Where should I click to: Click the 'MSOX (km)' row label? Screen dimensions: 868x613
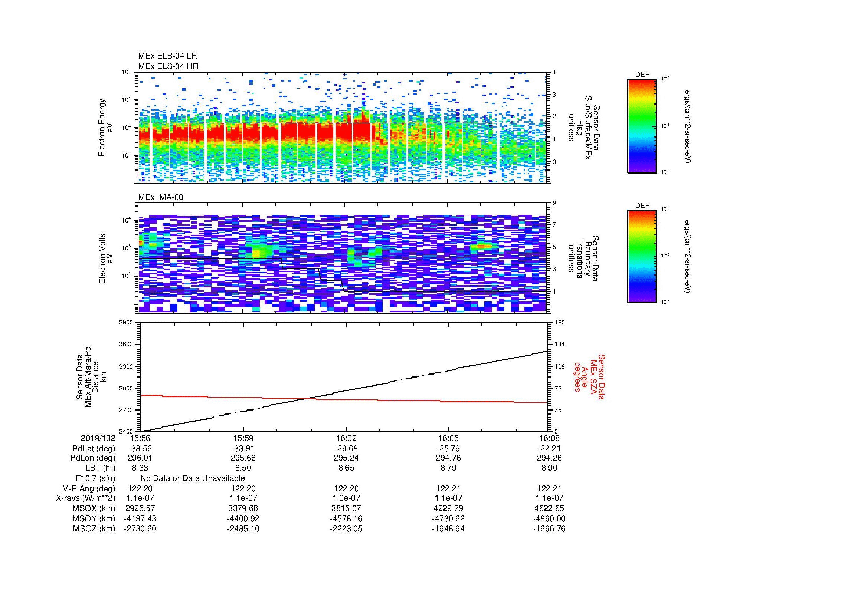(x=94, y=508)
